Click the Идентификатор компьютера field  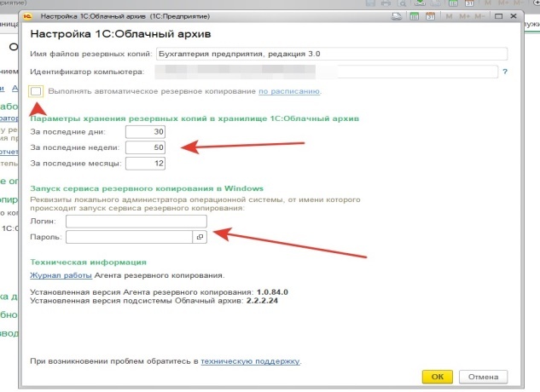click(326, 72)
